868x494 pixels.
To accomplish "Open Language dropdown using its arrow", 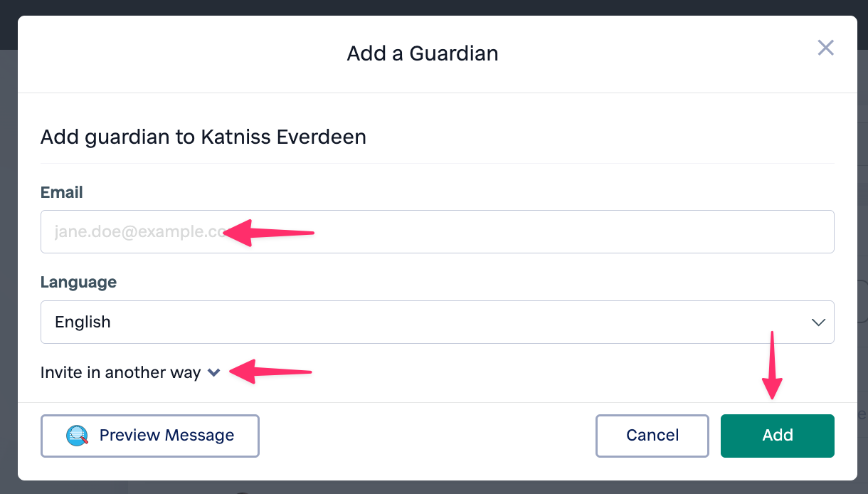I will [818, 322].
